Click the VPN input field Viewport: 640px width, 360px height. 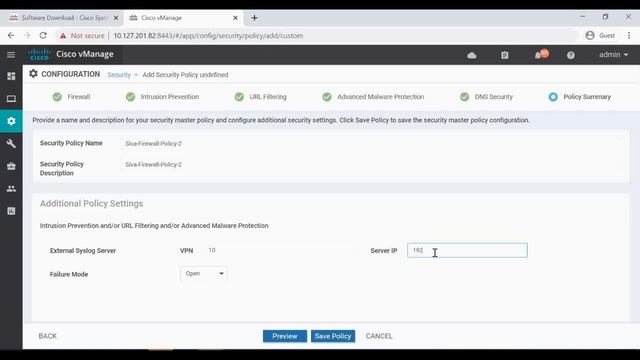[x=280, y=250]
